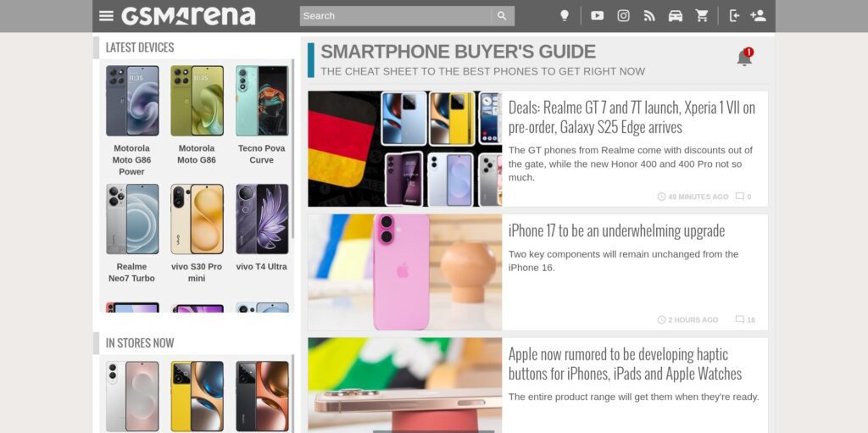This screenshot has height=433, width=868.
Task: Open the Latest Devices section heading
Action: point(140,47)
